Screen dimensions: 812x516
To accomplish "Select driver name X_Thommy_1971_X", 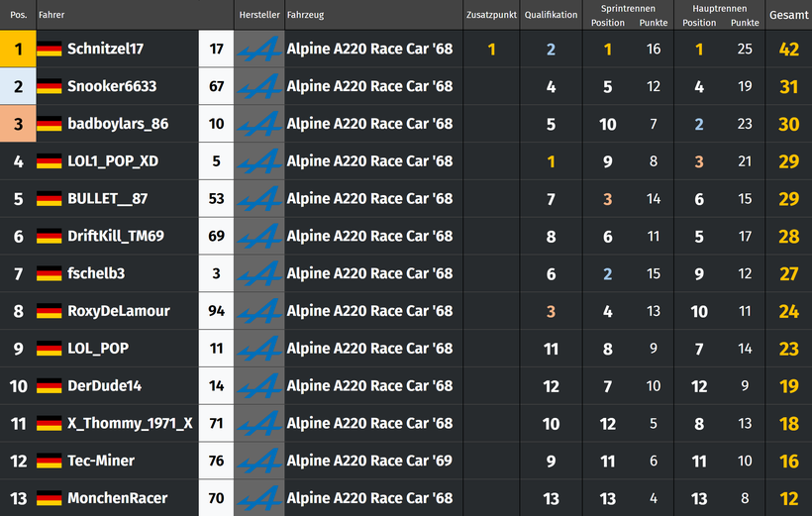I will point(130,423).
